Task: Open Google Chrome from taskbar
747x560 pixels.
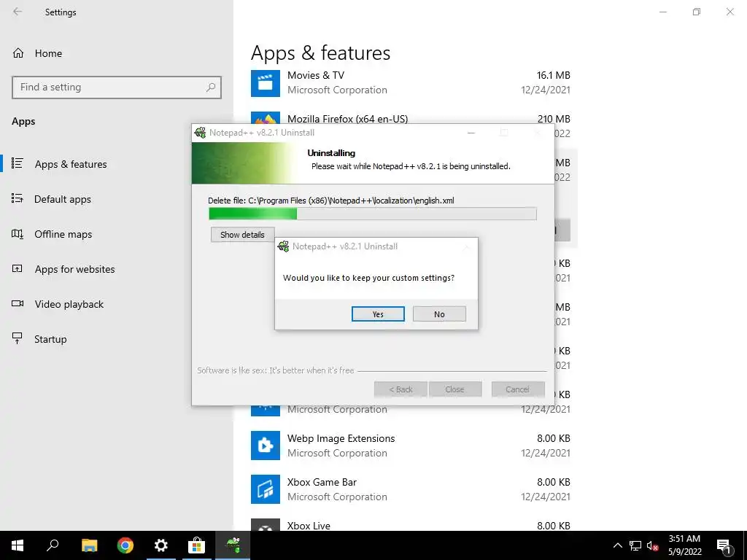Action: (125, 545)
